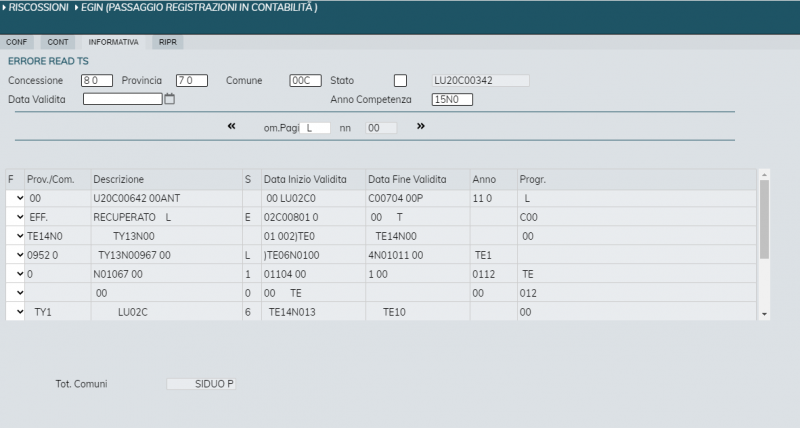800x428 pixels.
Task: Open the Data Validita calendar picker
Action: click(169, 99)
